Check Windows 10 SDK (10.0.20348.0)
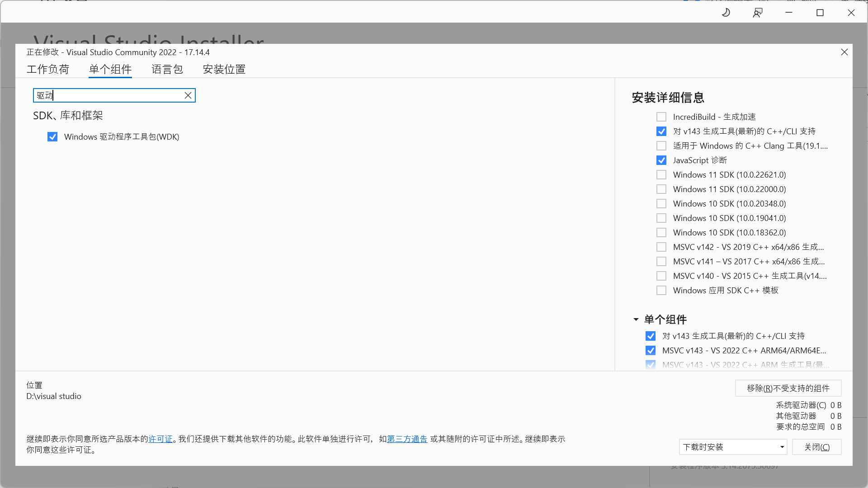Screen dimensions: 868x488 661,204
